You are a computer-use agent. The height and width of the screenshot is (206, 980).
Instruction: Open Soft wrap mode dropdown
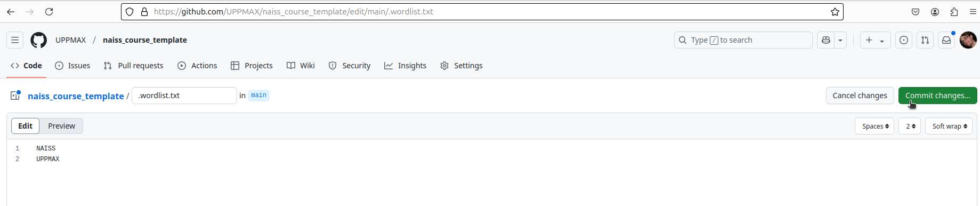(949, 126)
